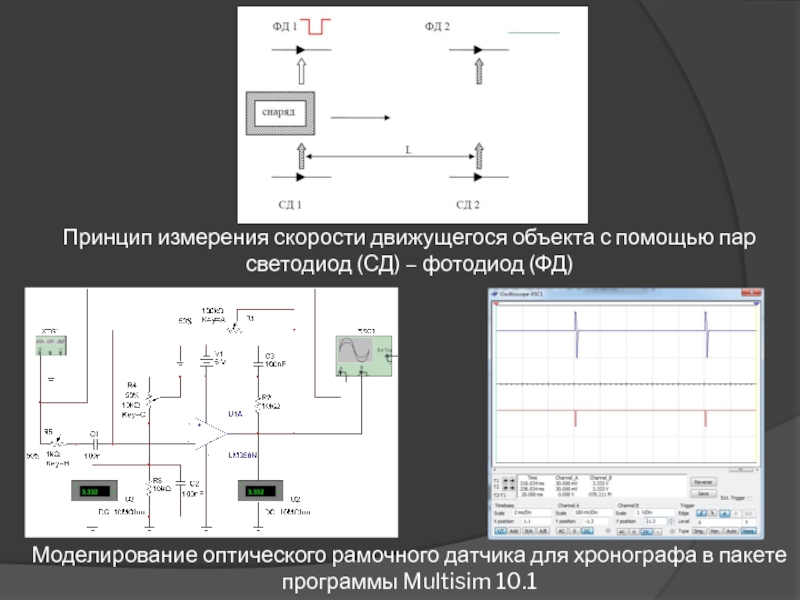Close the Oscilloscope-XSC1 window

click(754, 293)
